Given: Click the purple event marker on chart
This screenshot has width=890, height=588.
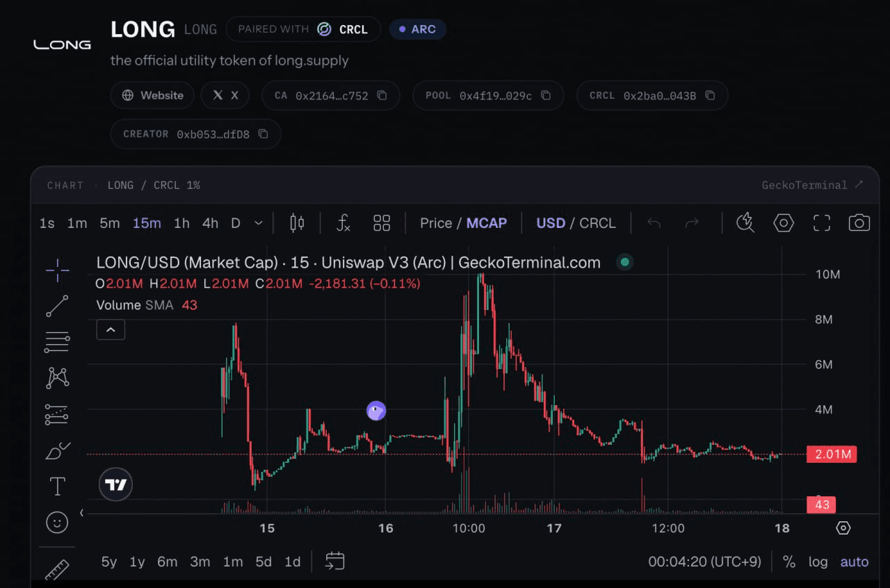Looking at the screenshot, I should [376, 411].
